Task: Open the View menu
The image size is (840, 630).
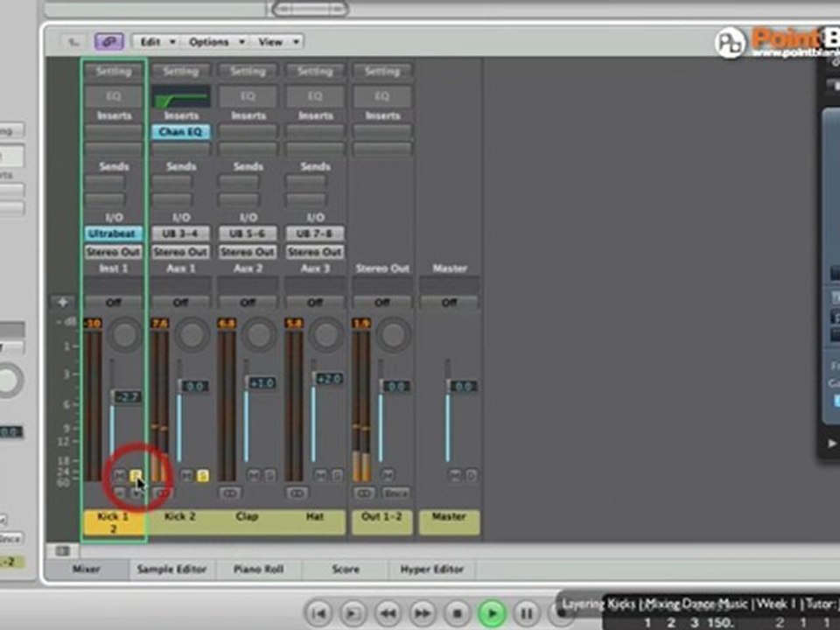Action: coord(277,42)
